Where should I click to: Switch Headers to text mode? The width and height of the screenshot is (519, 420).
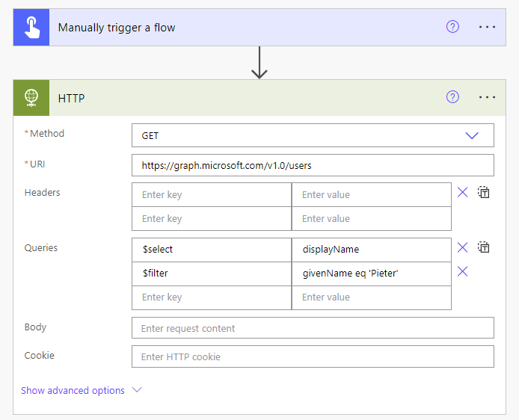(x=484, y=192)
